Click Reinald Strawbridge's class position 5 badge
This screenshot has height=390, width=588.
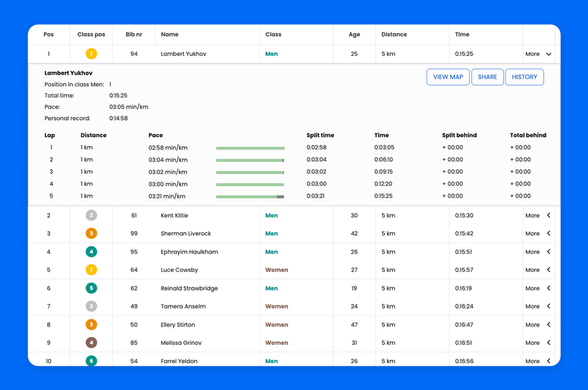pyautogui.click(x=91, y=289)
